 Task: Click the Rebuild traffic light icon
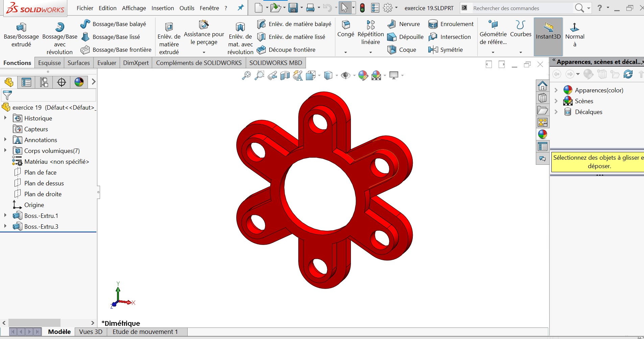click(362, 8)
